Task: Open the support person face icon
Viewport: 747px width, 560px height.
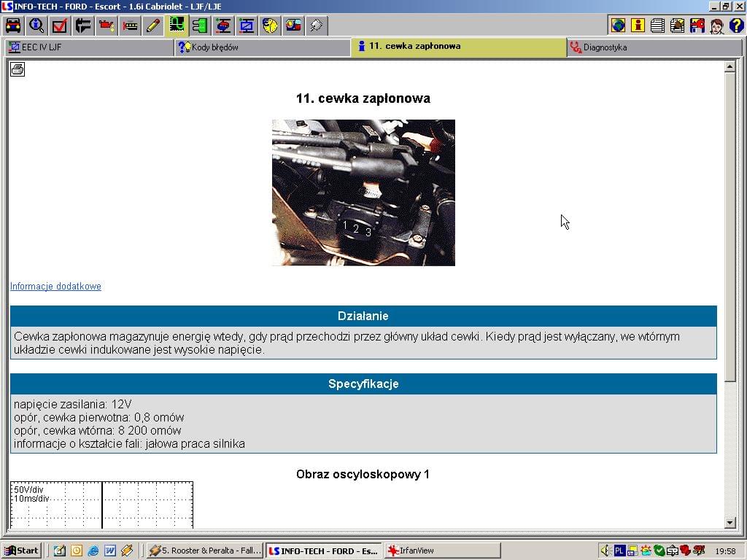Action: [716, 26]
